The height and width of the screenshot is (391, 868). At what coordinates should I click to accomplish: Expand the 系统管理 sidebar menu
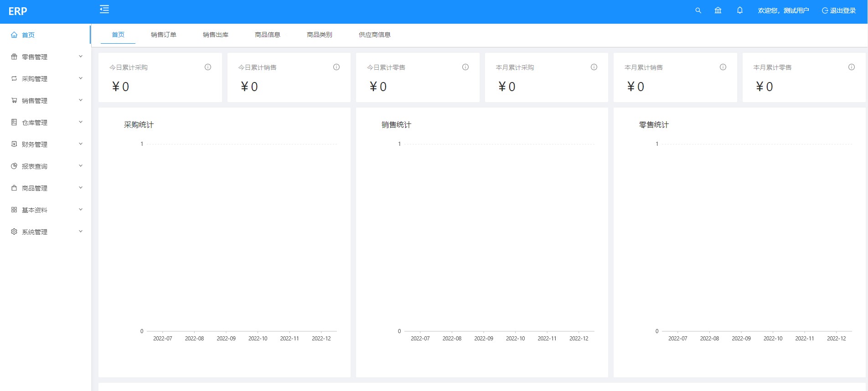(x=46, y=232)
